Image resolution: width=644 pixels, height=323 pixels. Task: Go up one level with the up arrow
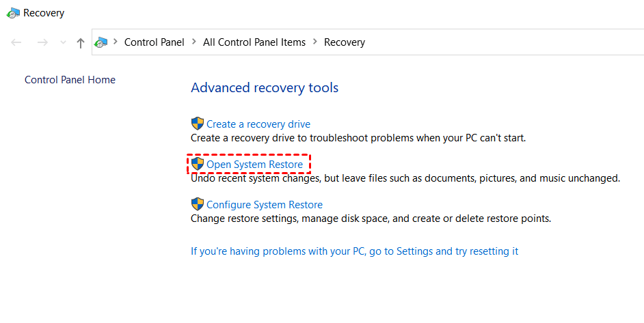(81, 42)
